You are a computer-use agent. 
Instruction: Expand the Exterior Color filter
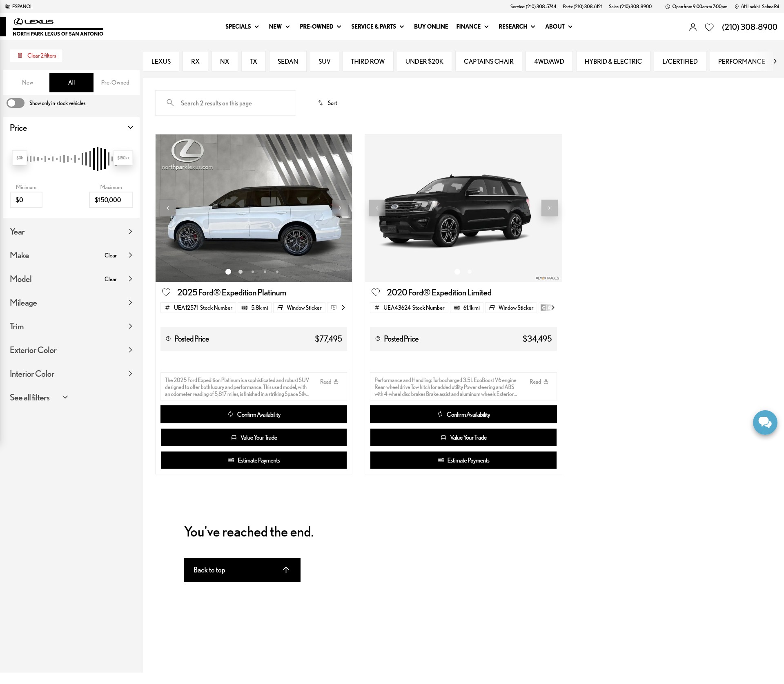[71, 350]
